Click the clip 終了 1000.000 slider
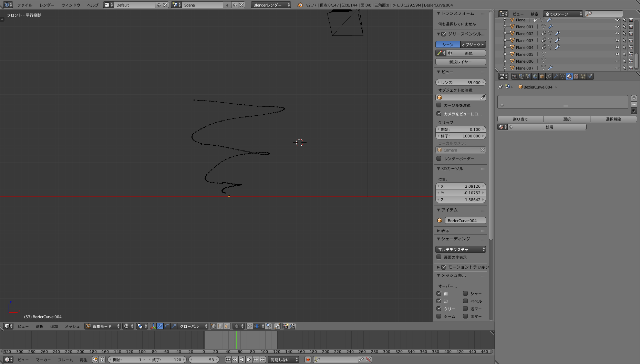Screen dimensions: 640x364 tap(461, 136)
